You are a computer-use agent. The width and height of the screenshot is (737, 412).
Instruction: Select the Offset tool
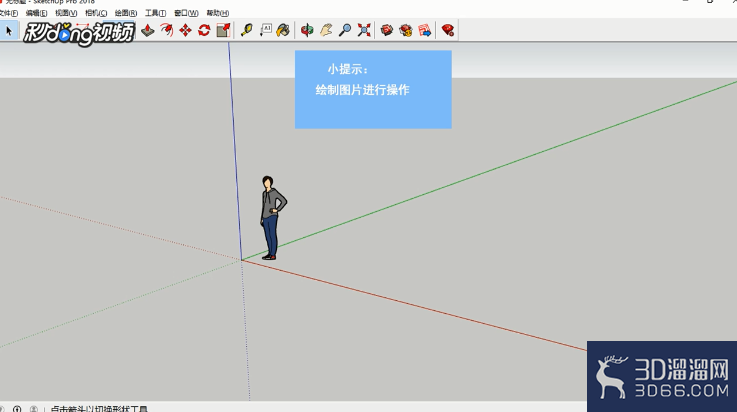166,31
